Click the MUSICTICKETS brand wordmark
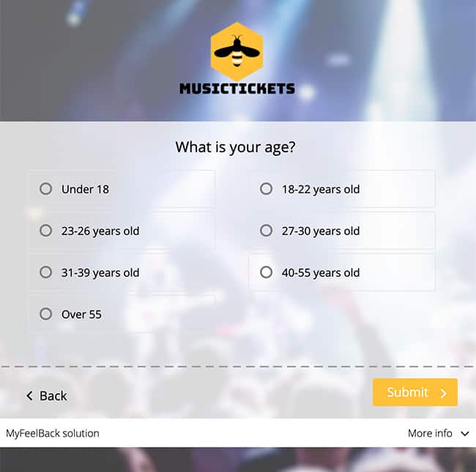 (237, 89)
